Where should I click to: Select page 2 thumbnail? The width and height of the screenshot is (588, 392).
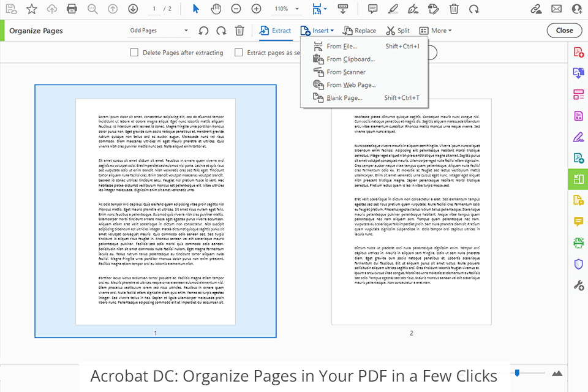[x=412, y=212]
